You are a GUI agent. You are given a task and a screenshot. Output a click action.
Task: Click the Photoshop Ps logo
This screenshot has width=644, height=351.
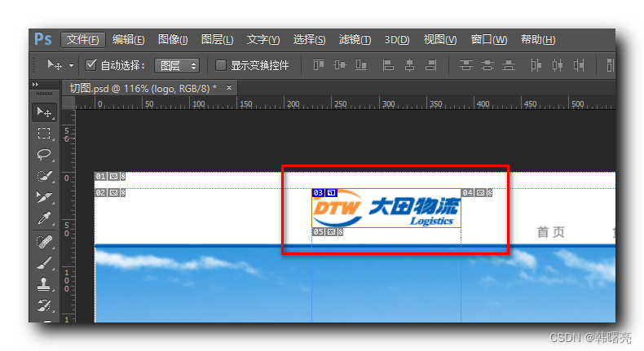point(42,39)
